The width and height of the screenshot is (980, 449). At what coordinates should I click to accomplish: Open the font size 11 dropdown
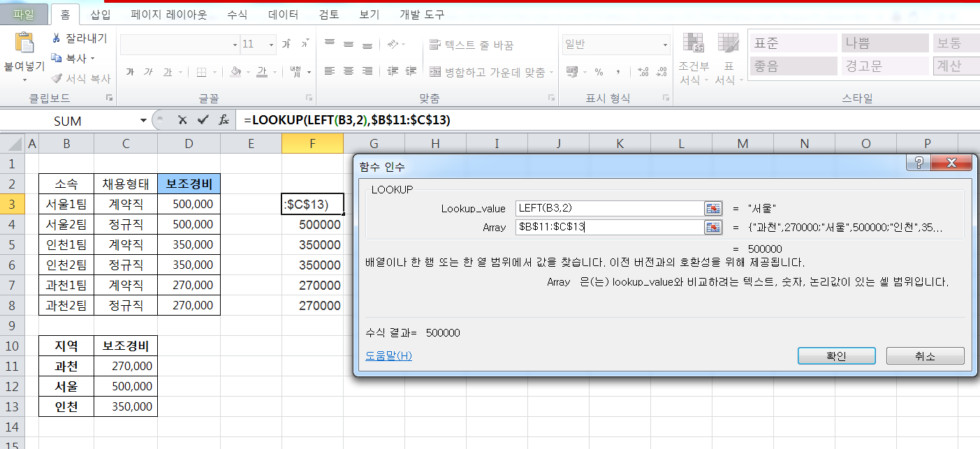pos(273,45)
